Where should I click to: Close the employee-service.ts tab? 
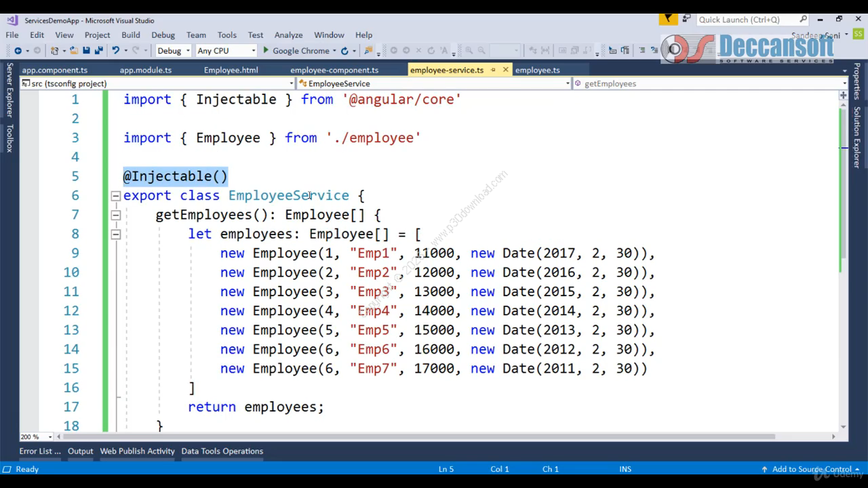505,70
